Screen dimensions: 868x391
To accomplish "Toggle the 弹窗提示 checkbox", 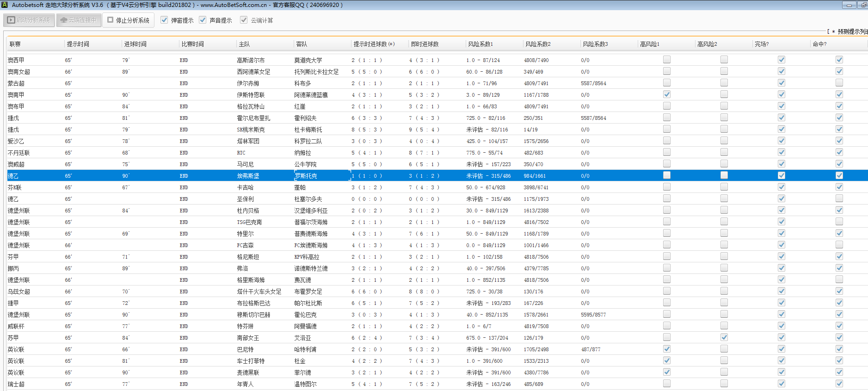I will point(164,20).
